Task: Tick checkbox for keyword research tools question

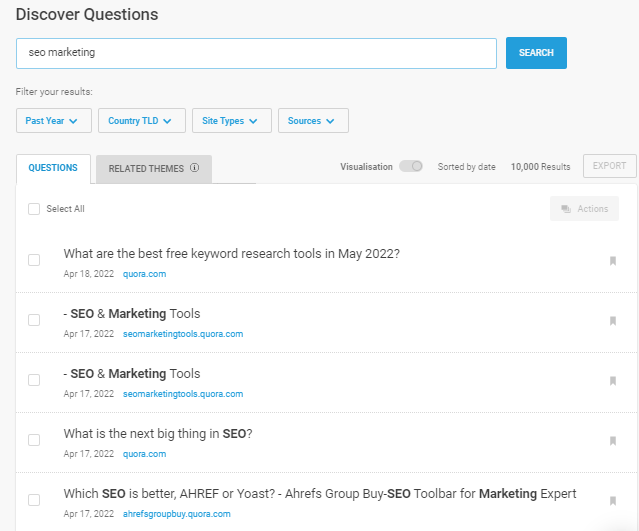Action: [34, 260]
